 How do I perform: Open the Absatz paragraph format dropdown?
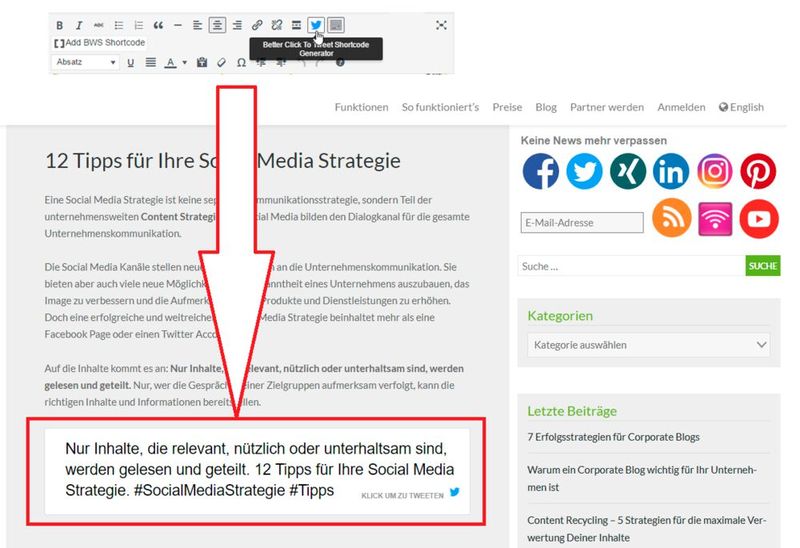click(85, 62)
